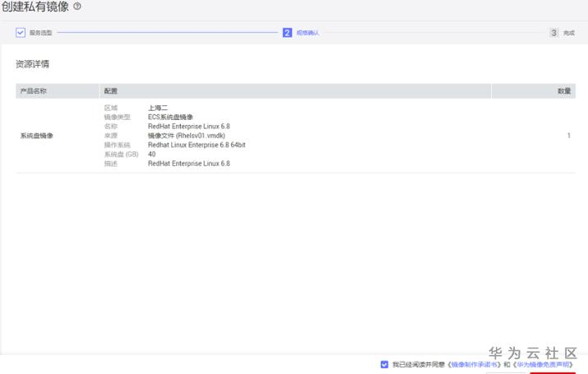
Task: Click the step two label text
Action: 308,33
